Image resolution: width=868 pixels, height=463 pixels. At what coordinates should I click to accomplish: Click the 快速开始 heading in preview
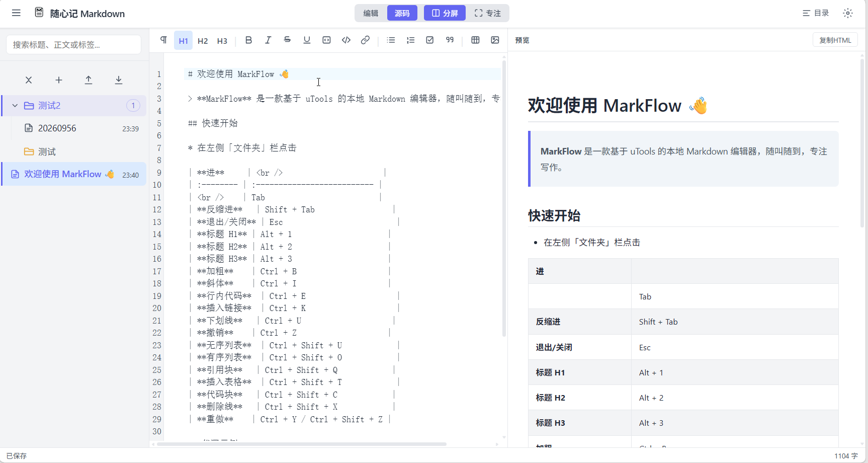click(554, 216)
